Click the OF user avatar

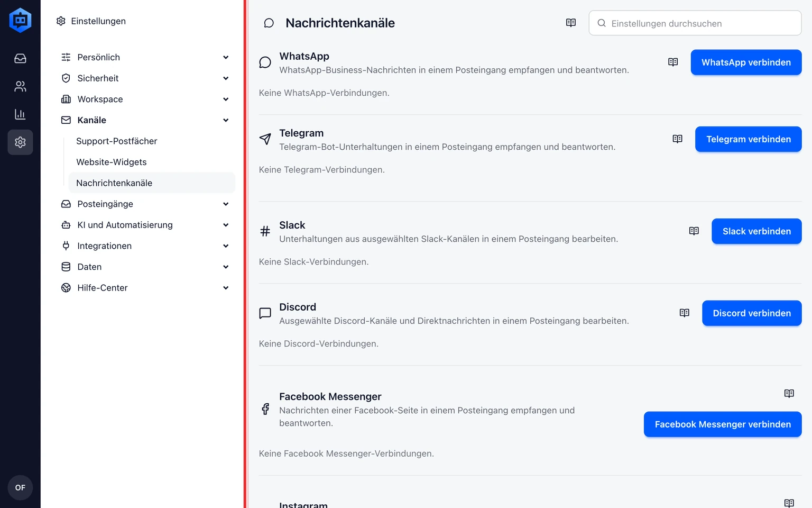click(x=20, y=487)
